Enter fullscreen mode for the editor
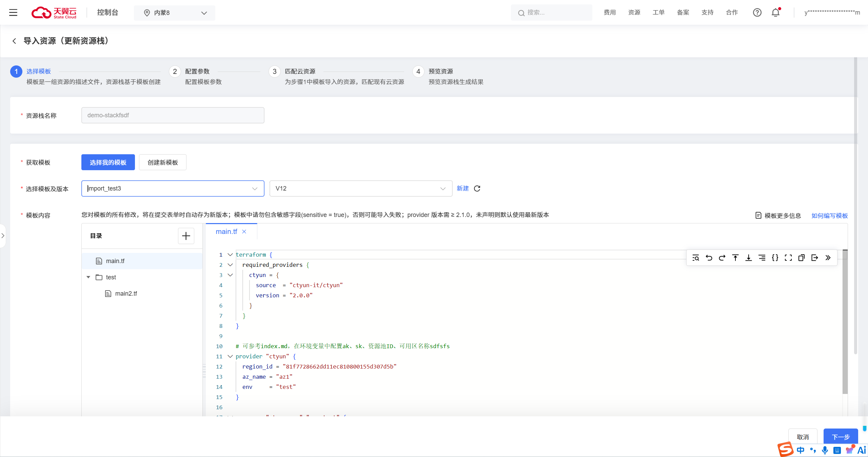Screen dimensions: 868x457 (x=788, y=258)
